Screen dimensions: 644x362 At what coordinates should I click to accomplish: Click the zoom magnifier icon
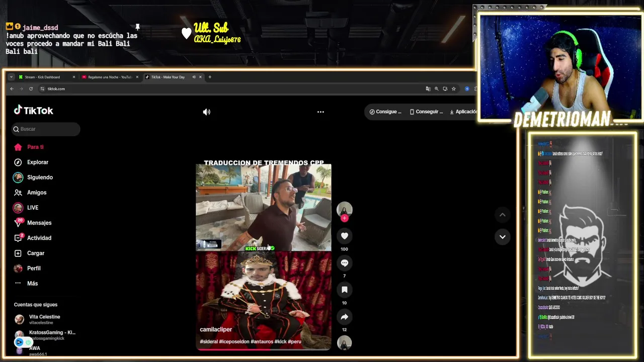(437, 88)
